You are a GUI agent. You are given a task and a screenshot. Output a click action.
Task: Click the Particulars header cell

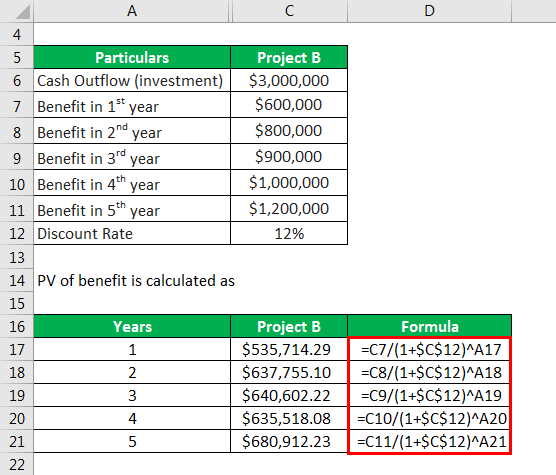coord(132,57)
